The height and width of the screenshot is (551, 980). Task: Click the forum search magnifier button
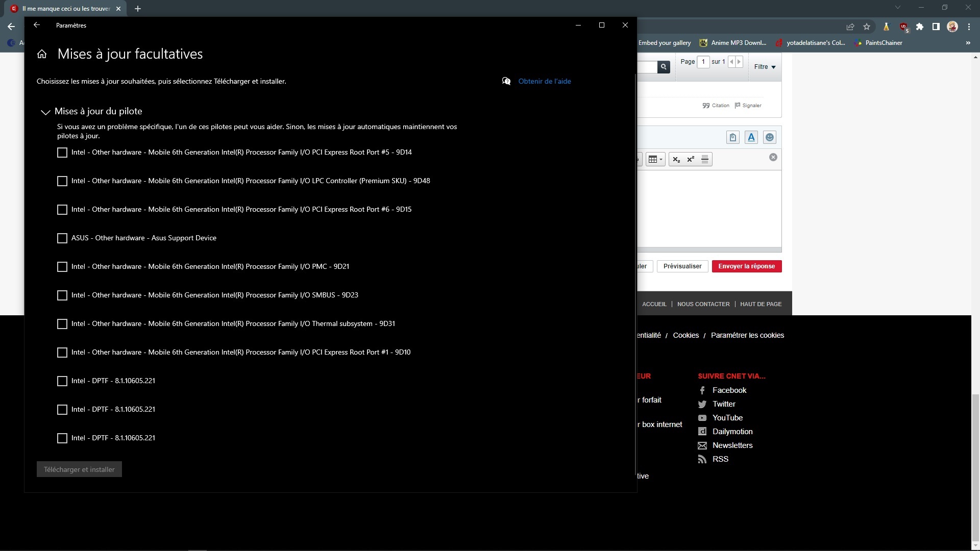pos(664,66)
